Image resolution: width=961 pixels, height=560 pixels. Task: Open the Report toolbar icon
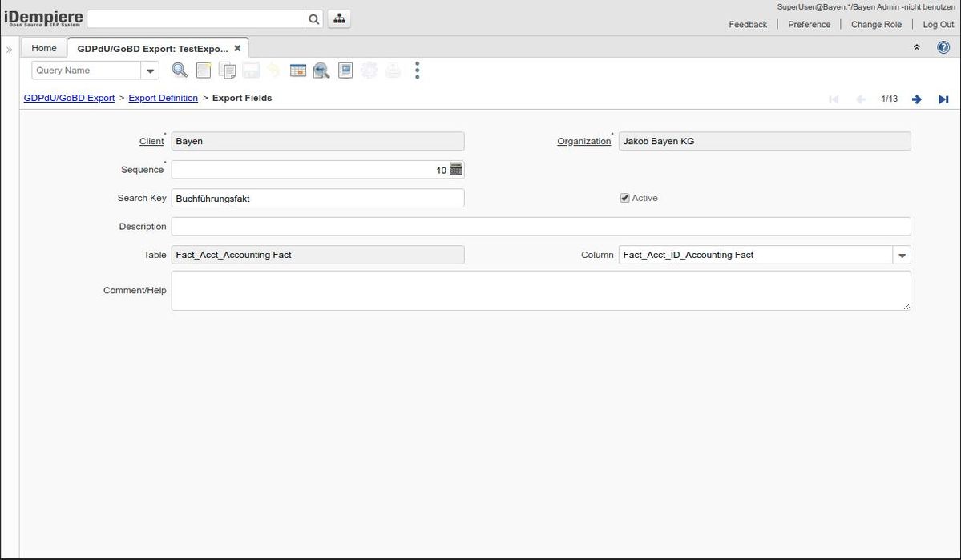coord(345,71)
